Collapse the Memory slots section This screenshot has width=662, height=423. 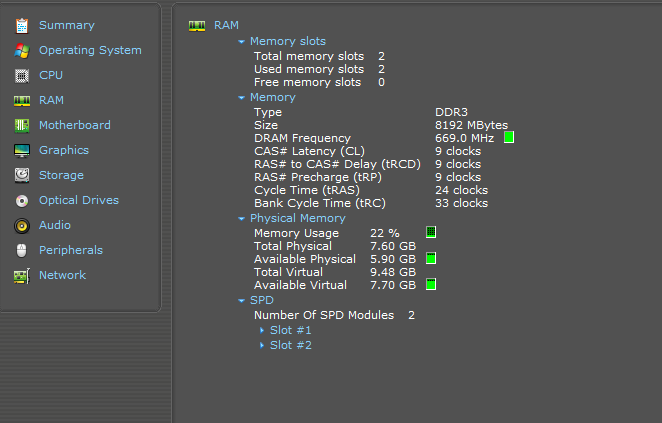[241, 42]
